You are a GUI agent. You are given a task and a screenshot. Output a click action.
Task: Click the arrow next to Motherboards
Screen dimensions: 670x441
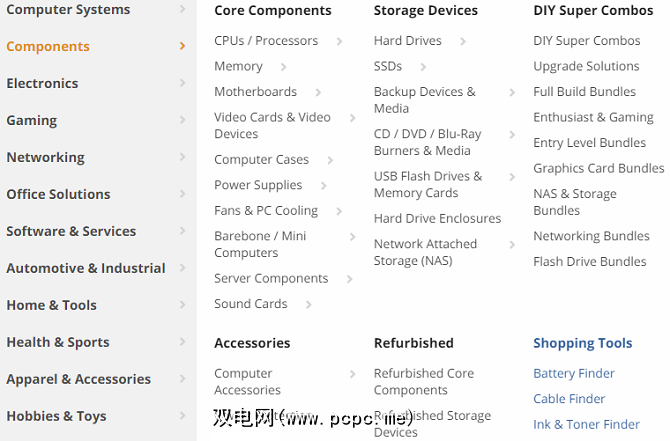pos(318,92)
